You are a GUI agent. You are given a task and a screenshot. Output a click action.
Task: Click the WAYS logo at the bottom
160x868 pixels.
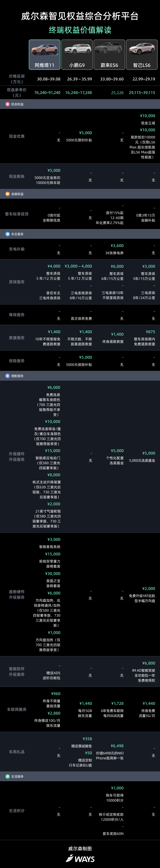(80, 859)
